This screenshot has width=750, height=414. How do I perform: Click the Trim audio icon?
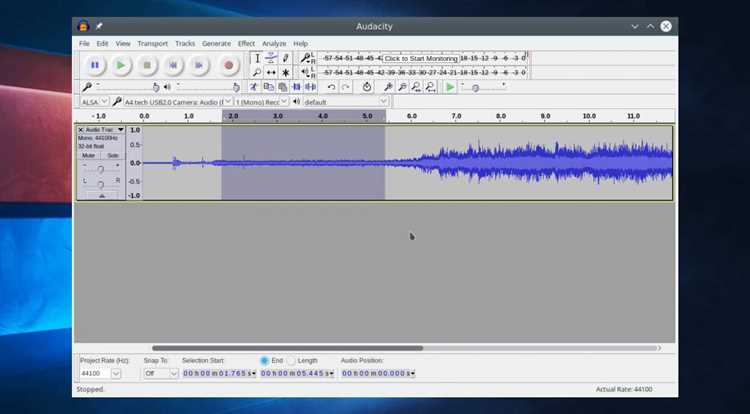click(297, 87)
